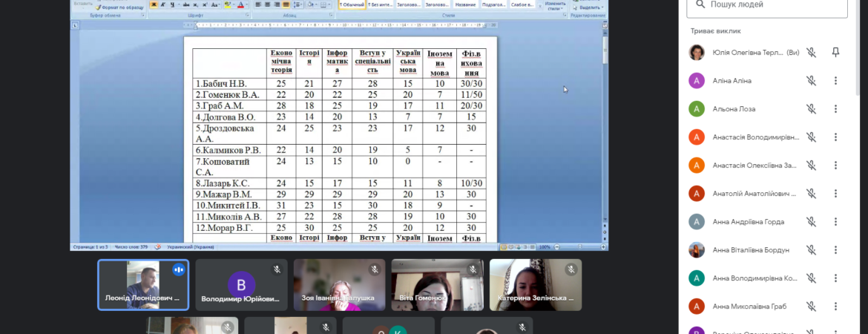Apply strikethrough formatting in Word
868x334 pixels.
point(186,4)
